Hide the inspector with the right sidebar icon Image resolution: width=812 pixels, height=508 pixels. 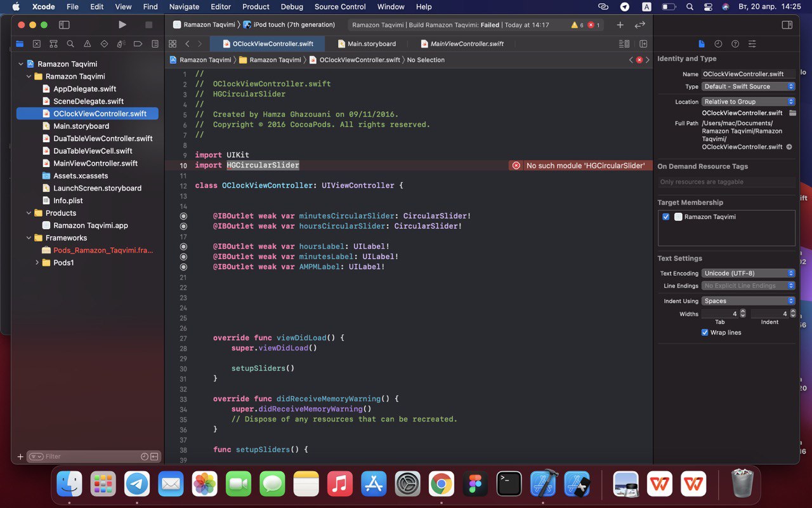pyautogui.click(x=787, y=25)
